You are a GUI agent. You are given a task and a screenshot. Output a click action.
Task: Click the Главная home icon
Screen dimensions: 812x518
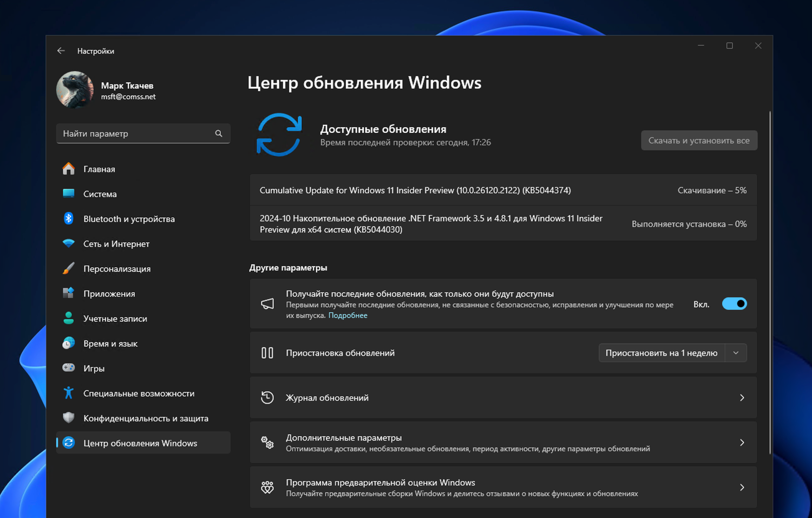pyautogui.click(x=69, y=169)
